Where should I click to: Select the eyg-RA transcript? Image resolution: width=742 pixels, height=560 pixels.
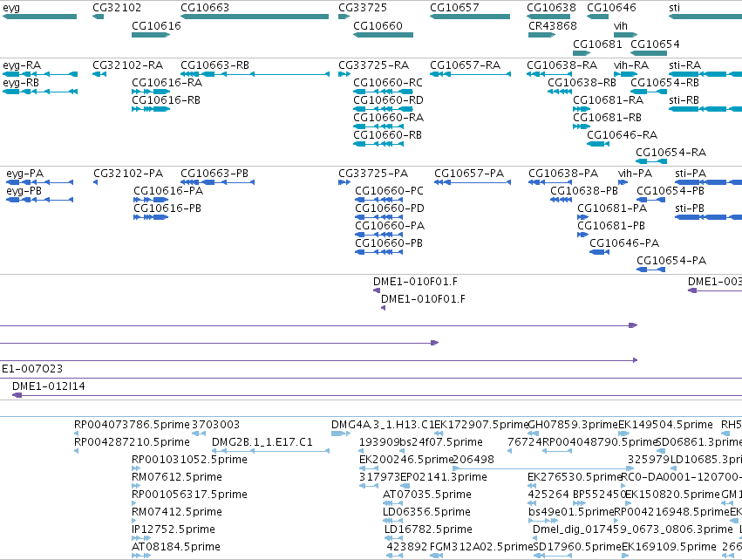click(x=40, y=74)
